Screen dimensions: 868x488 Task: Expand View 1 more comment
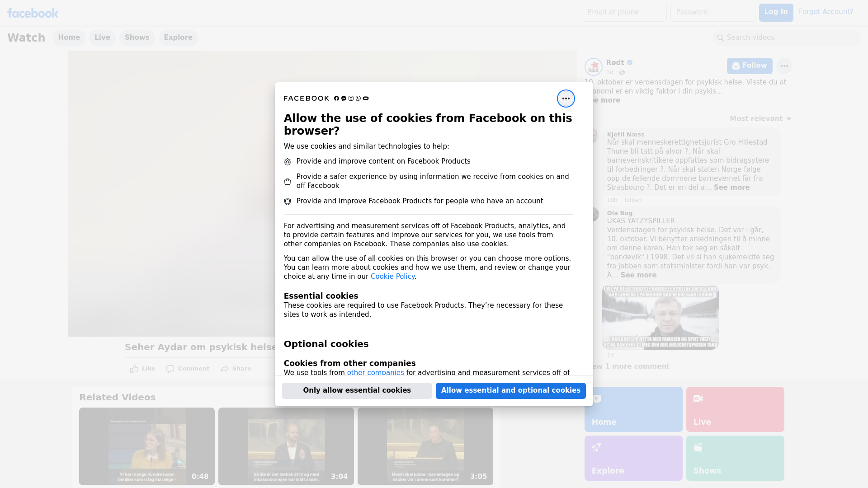630,366
